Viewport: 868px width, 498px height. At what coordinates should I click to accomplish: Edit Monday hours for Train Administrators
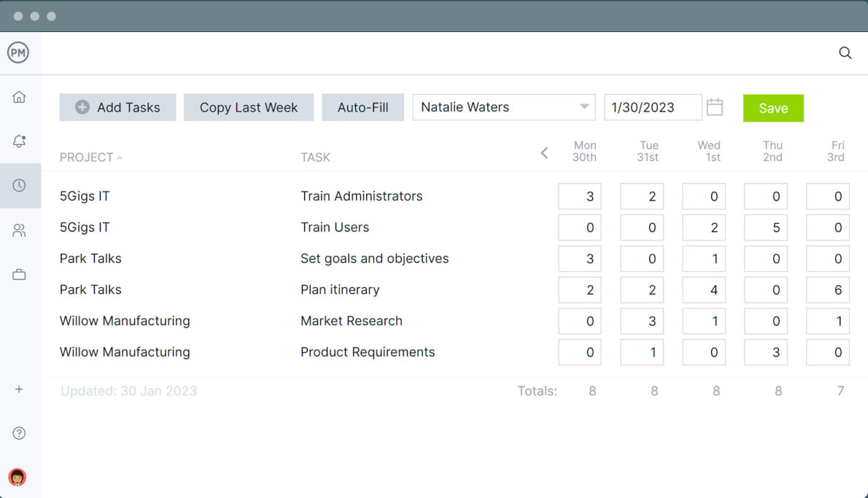[579, 195]
